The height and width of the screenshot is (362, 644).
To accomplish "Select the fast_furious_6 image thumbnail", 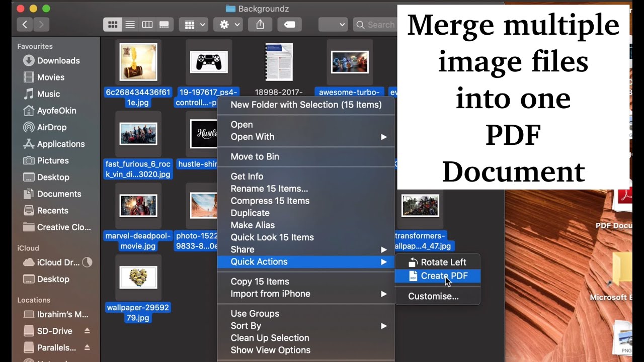I will click(138, 134).
